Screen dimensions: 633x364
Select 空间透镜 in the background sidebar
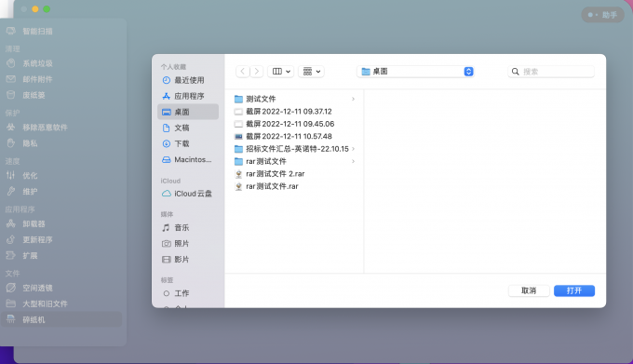tap(37, 288)
